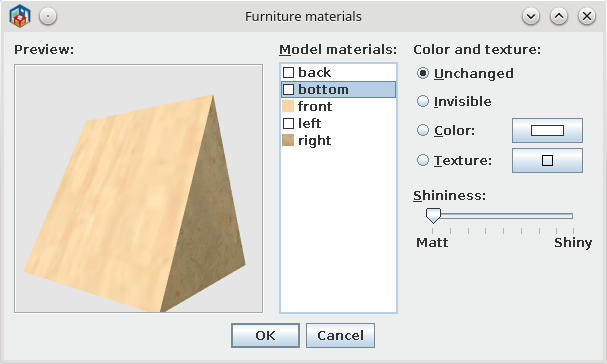This screenshot has width=607, height=364.
Task: Click the window shade down-arrow button
Action: click(531, 16)
